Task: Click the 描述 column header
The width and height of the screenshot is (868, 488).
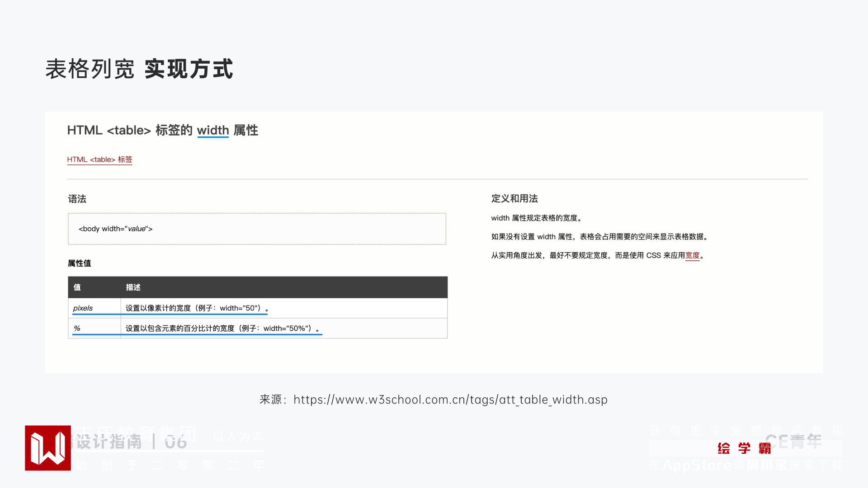Action: [x=133, y=287]
